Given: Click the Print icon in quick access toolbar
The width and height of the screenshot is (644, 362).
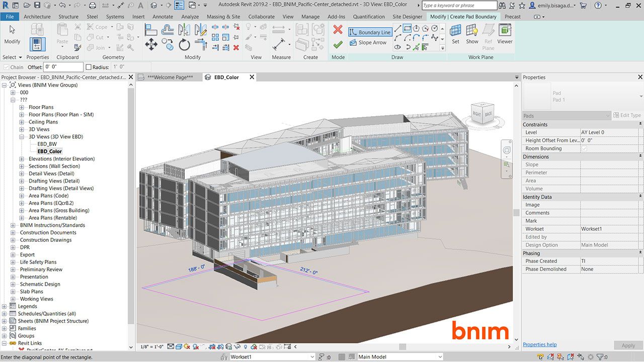Looking at the screenshot, I should pyautogui.click(x=93, y=5).
